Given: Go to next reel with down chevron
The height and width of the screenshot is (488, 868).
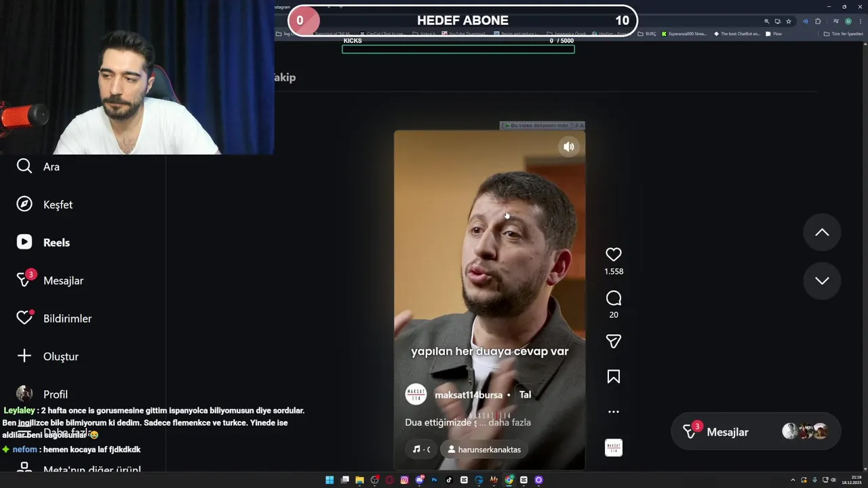Looking at the screenshot, I should [822, 281].
